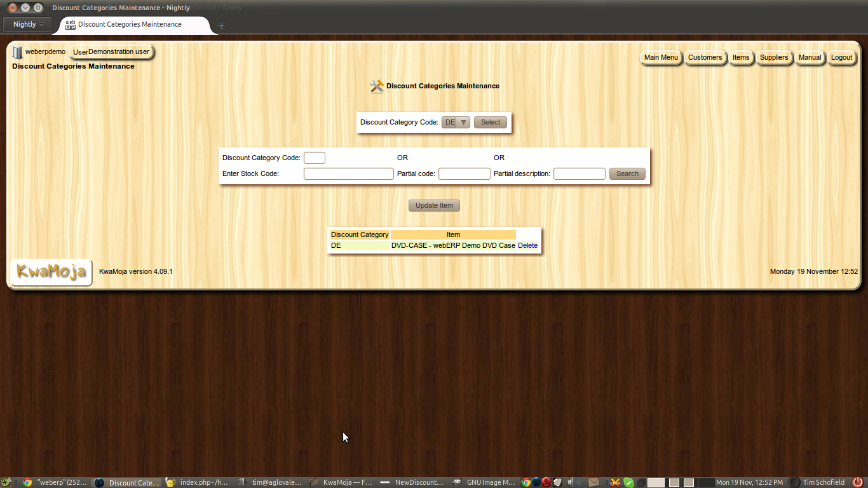This screenshot has height=488, width=868.
Task: Open a new browser tab with the plus icon
Action: [221, 25]
